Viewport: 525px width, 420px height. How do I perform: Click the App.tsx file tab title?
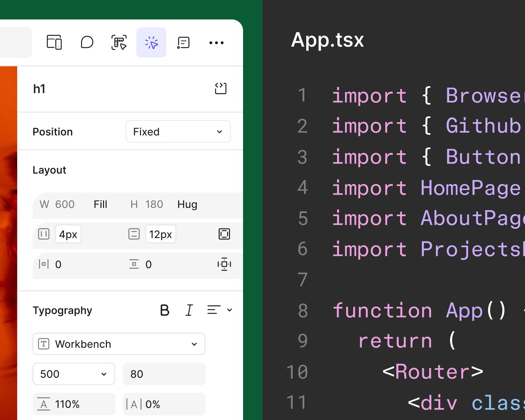327,40
